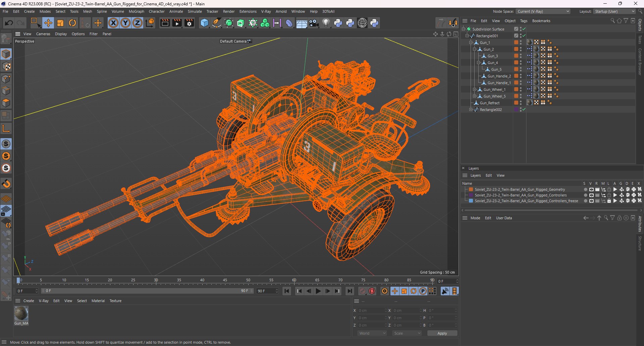Add a Cube primitive object

tap(204, 23)
